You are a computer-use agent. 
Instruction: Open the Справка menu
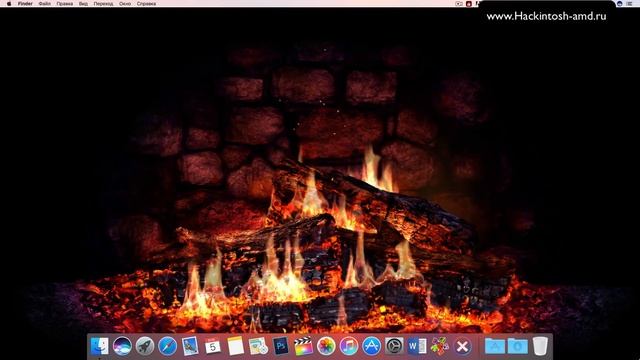[146, 4]
